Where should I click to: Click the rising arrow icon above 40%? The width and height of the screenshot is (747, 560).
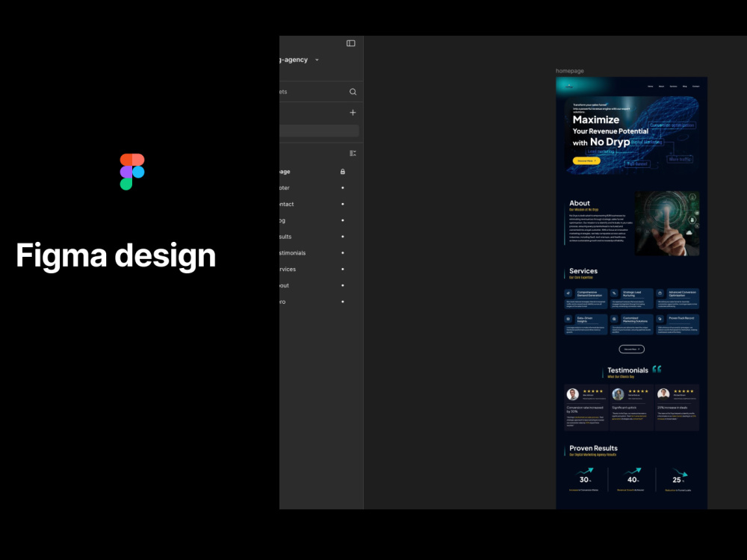pyautogui.click(x=633, y=471)
